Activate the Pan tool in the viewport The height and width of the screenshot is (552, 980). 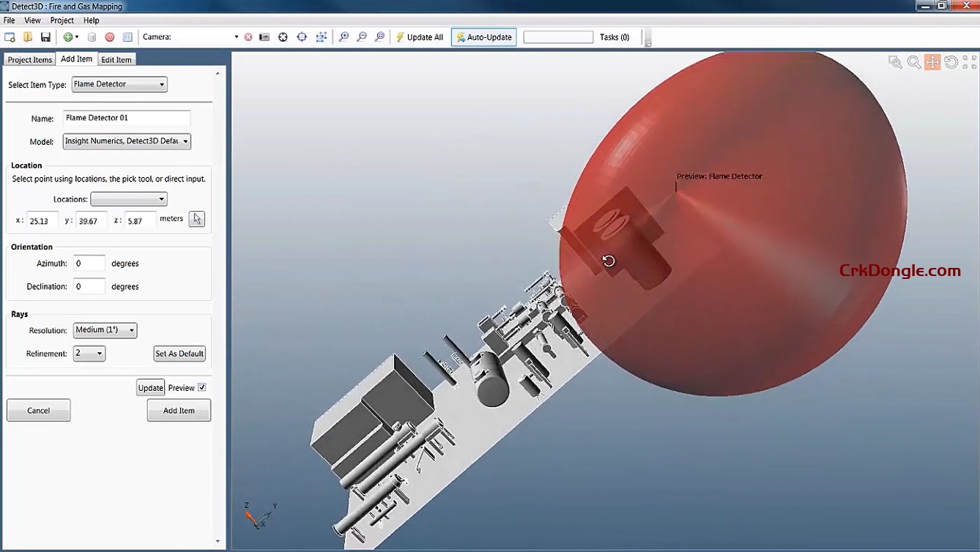coord(932,62)
